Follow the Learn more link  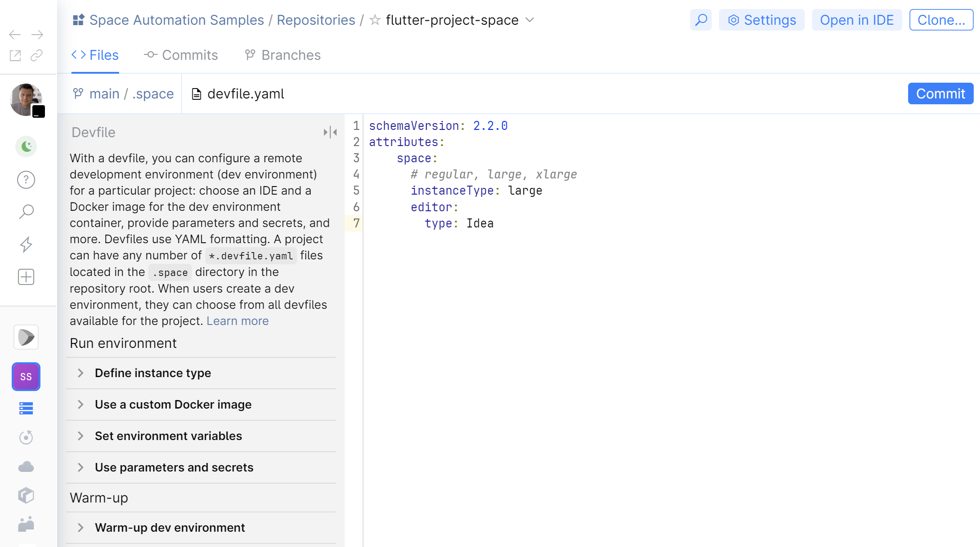pos(237,321)
